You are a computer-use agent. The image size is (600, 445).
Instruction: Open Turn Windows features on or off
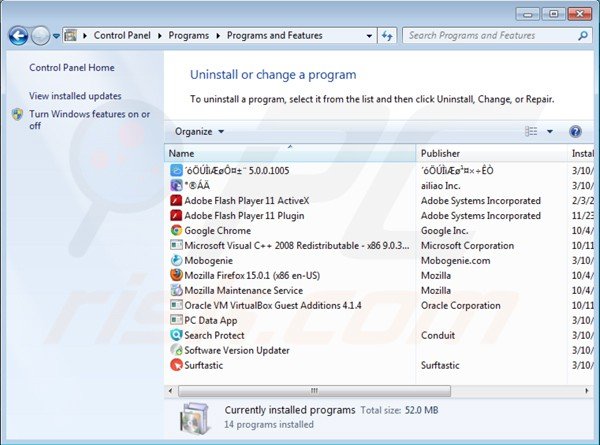(90, 120)
